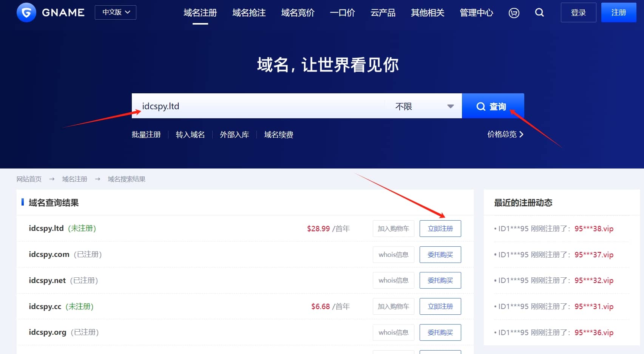
Task: Click the 查询 search button
Action: pos(493,106)
